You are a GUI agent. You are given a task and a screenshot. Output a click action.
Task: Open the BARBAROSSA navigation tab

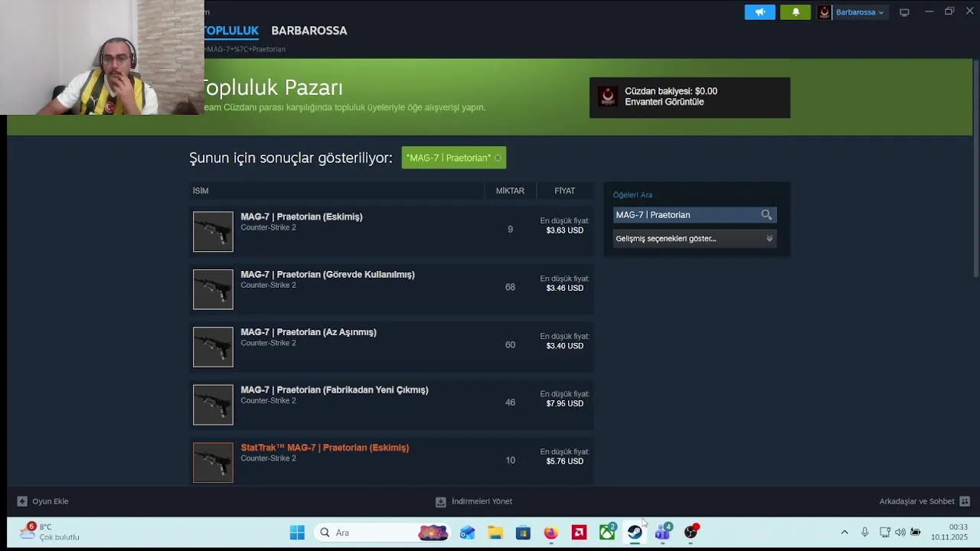point(309,31)
